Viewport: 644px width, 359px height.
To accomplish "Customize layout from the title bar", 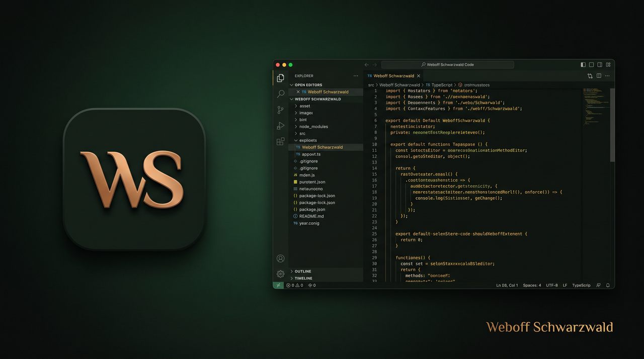I will pyautogui.click(x=608, y=64).
